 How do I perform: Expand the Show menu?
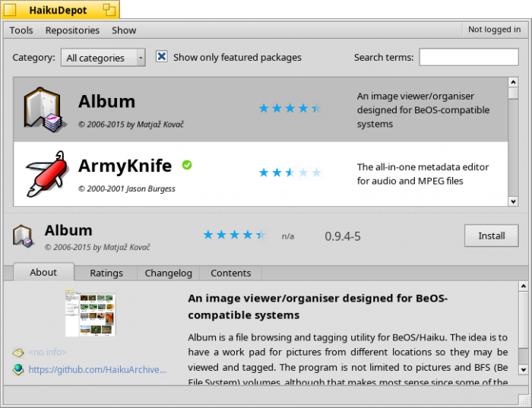pos(124,30)
